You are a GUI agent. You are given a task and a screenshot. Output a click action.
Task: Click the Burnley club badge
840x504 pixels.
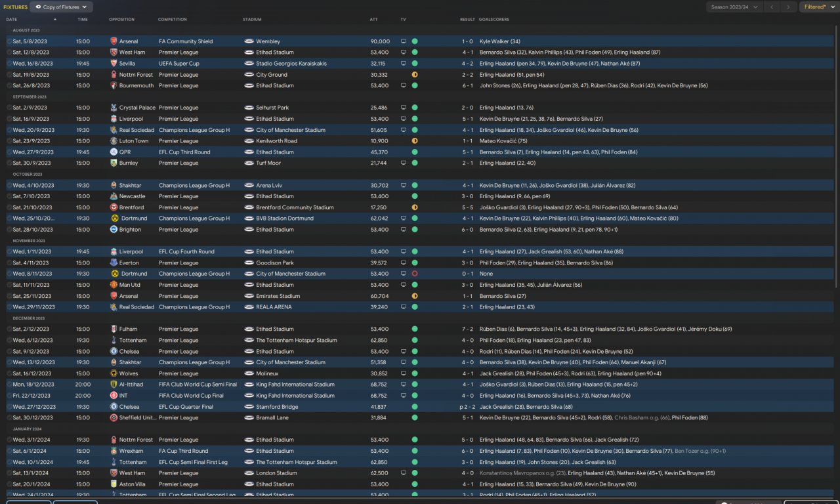point(114,163)
